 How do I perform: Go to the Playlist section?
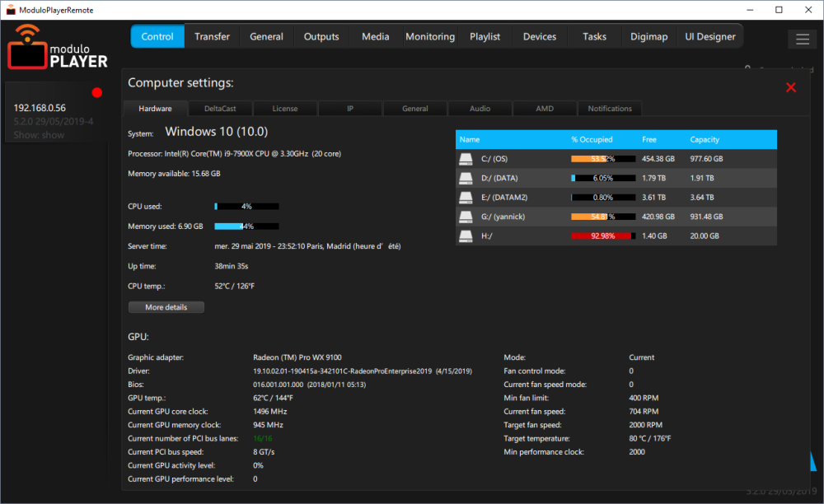[485, 36]
